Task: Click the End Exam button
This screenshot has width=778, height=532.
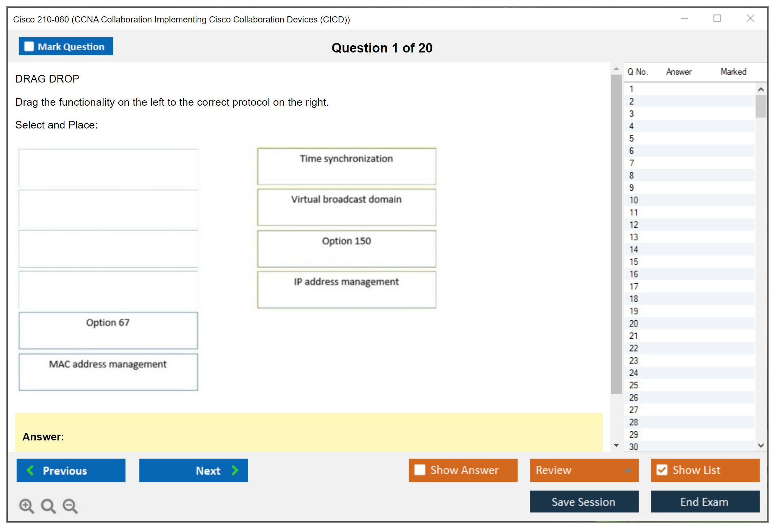Action: point(705,502)
